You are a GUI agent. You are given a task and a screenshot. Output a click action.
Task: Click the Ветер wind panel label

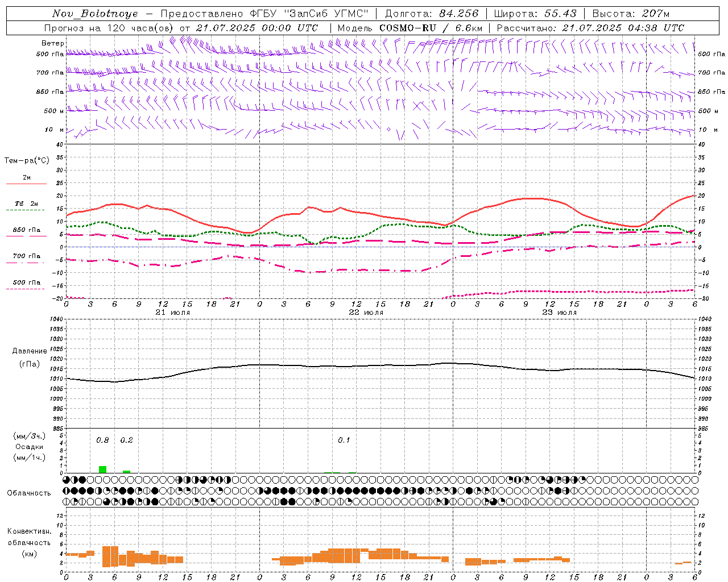(53, 43)
